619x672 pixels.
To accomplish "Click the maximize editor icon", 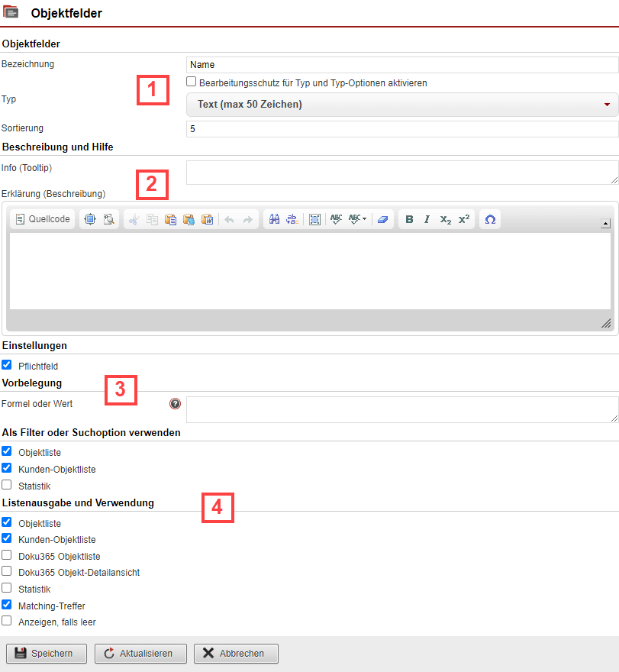I will pos(91,220).
